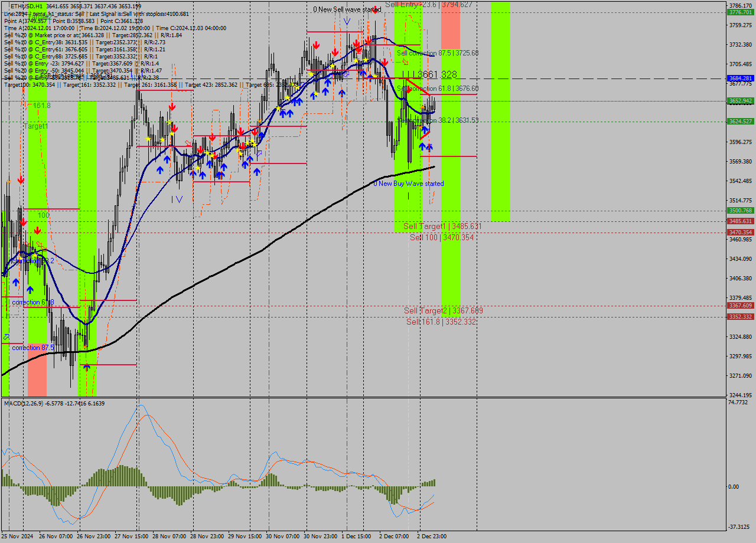
Task: Click the green '161.8' label at left
Action: pos(41,105)
